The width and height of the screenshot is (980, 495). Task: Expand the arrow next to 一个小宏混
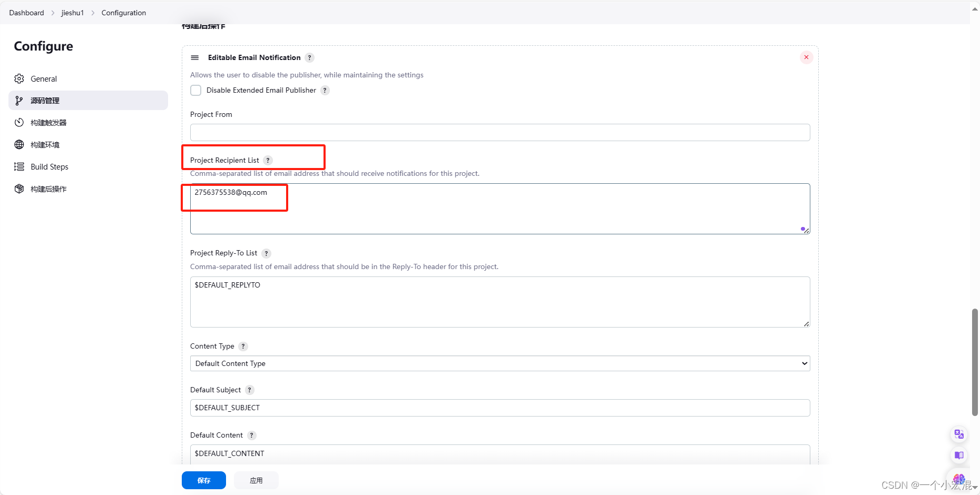click(975, 487)
